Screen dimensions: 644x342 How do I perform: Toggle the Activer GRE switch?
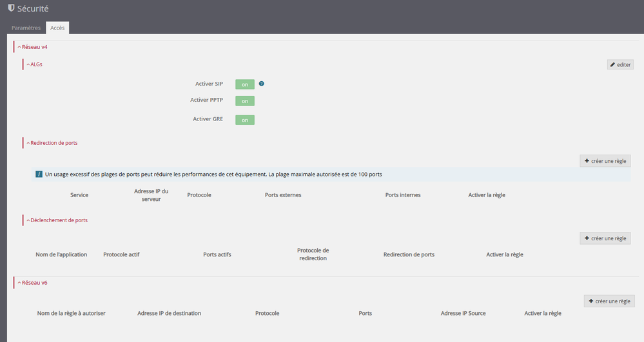click(x=245, y=120)
